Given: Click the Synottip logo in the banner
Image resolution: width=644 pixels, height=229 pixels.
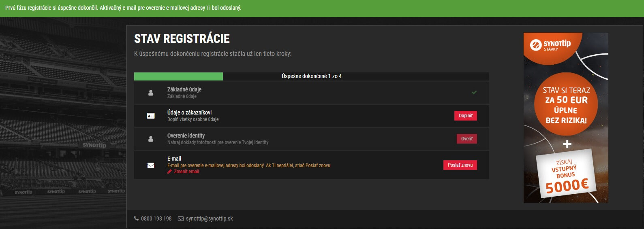Looking at the screenshot, I should pos(550,44).
